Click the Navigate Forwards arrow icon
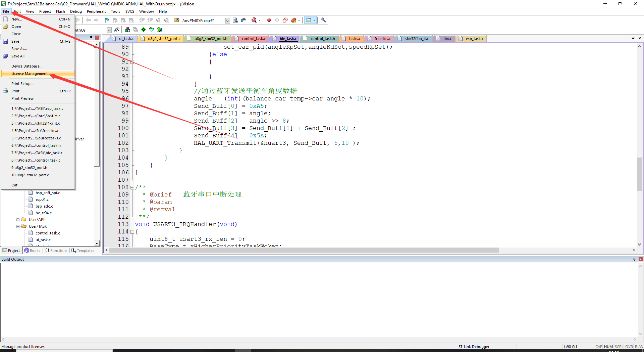This screenshot has height=352, width=644. click(96, 20)
